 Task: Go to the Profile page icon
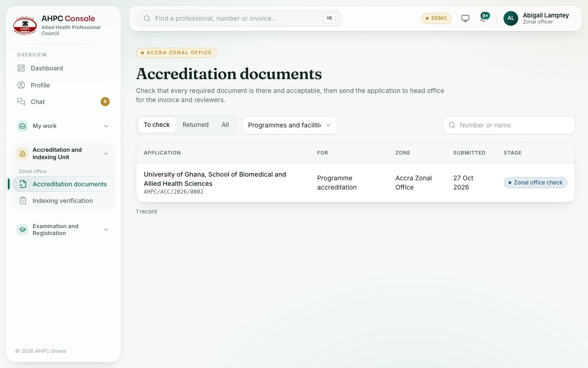tap(21, 85)
